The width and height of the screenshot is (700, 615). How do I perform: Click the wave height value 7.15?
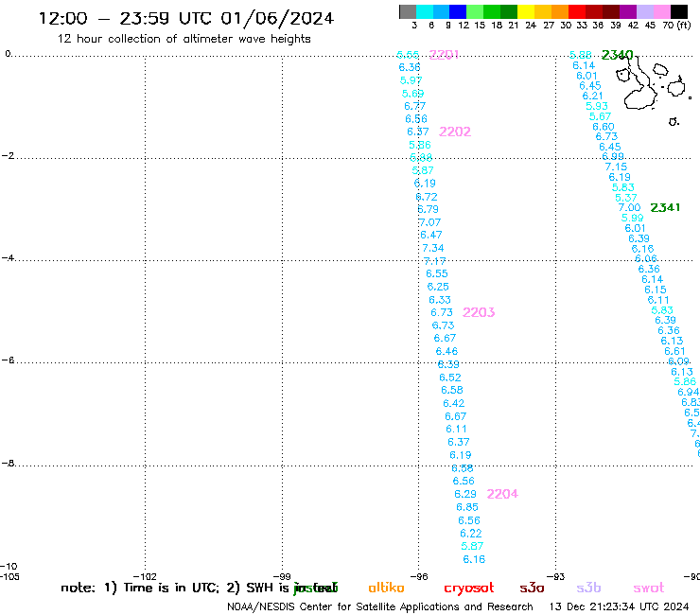point(616,167)
